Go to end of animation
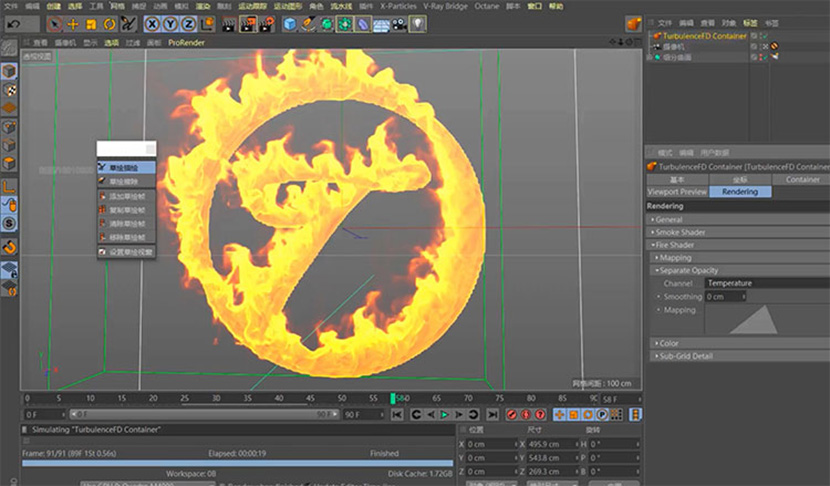This screenshot has height=486, width=830. (493, 415)
